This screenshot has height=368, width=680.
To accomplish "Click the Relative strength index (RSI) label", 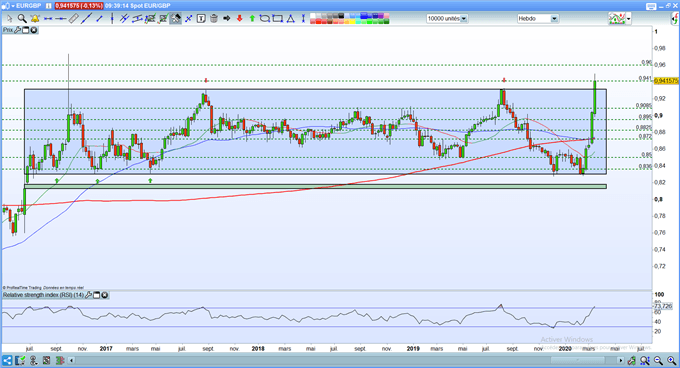I will coord(43,295).
